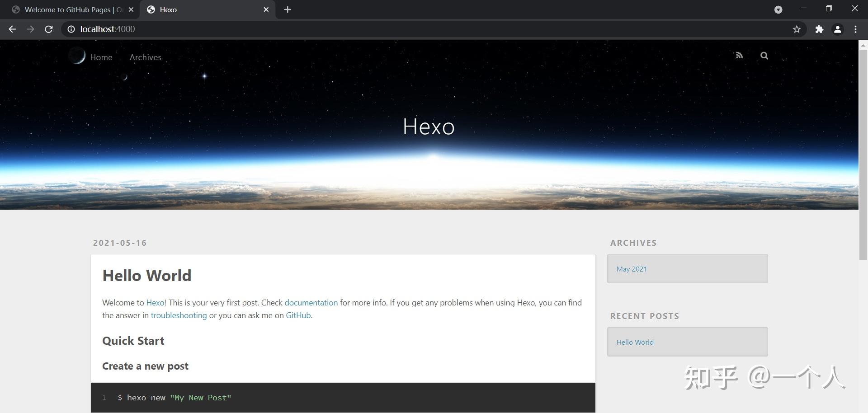Open a new browser tab
Image resolution: width=868 pixels, height=413 pixels.
coord(288,9)
